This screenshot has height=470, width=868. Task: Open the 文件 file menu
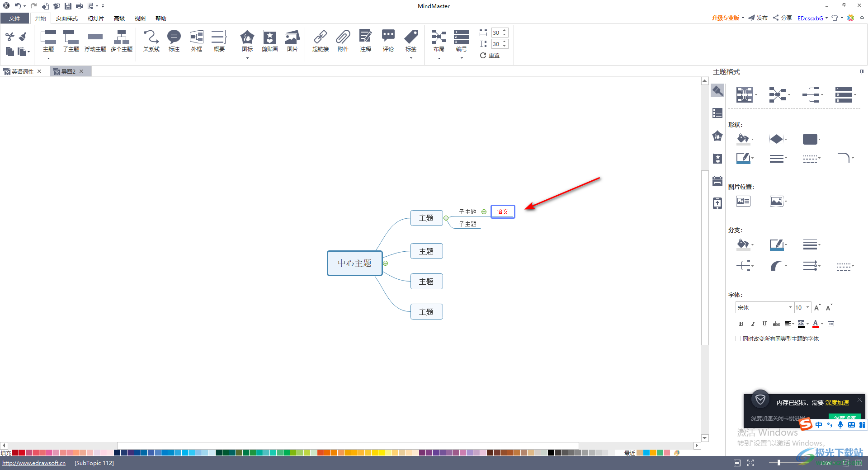14,18
